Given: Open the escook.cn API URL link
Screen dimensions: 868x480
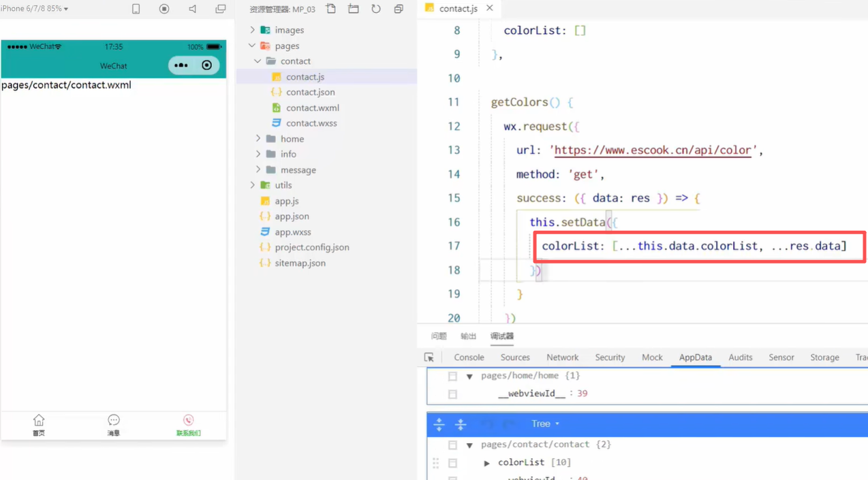Looking at the screenshot, I should (653, 150).
